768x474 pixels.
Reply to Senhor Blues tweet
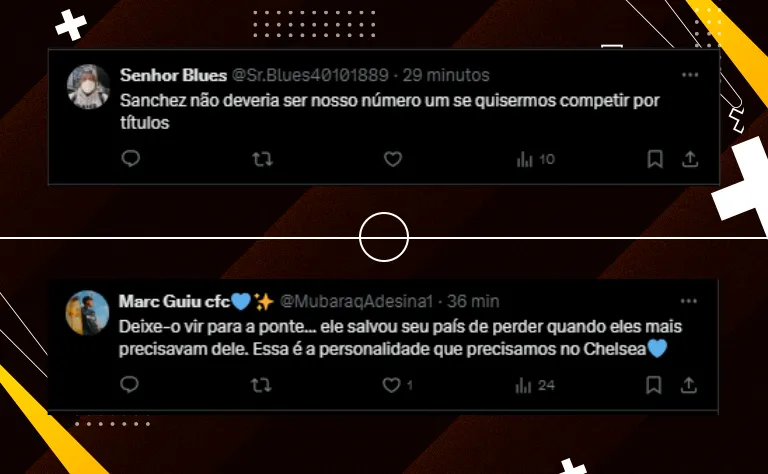131,159
